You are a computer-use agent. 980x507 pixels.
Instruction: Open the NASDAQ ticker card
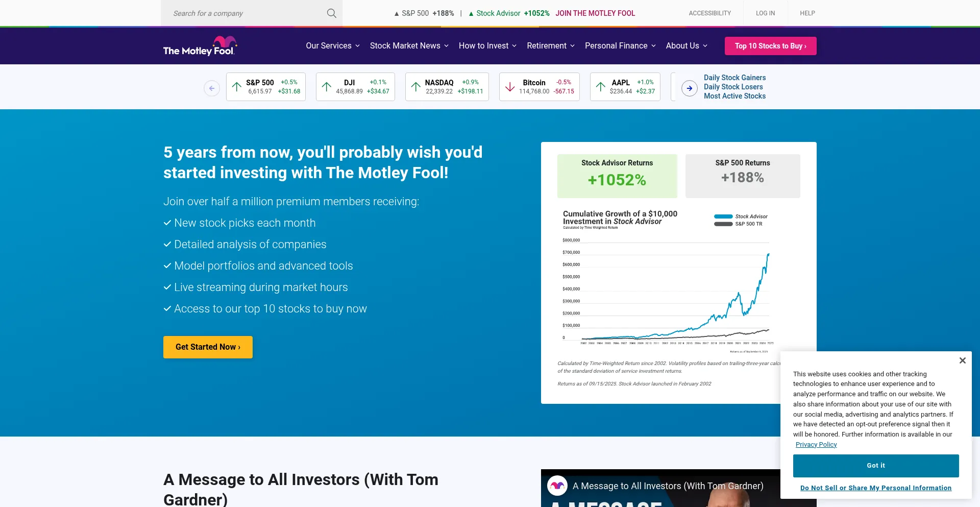point(447,87)
